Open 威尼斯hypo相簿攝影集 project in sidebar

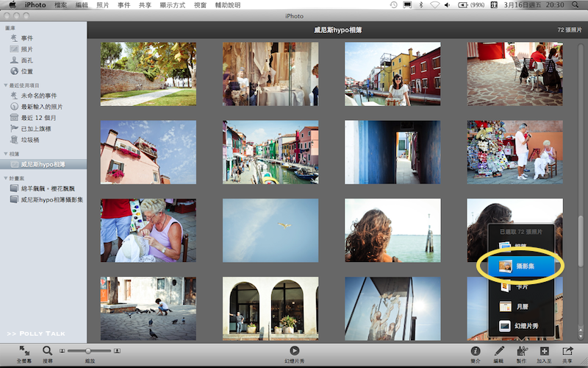(x=51, y=199)
